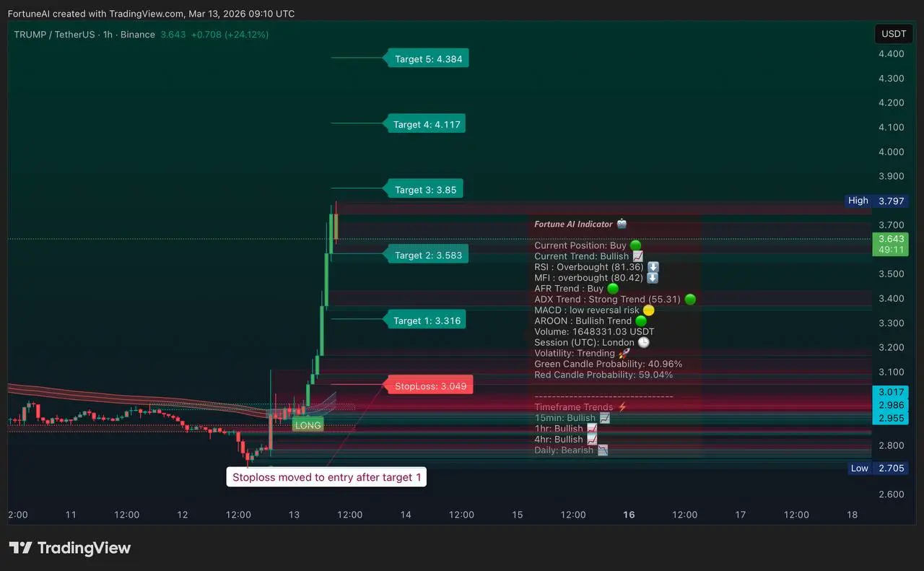Click the 'ADX Trend : Strong Trend (55.31)' text
This screenshot has width=924, height=571.
(x=608, y=299)
